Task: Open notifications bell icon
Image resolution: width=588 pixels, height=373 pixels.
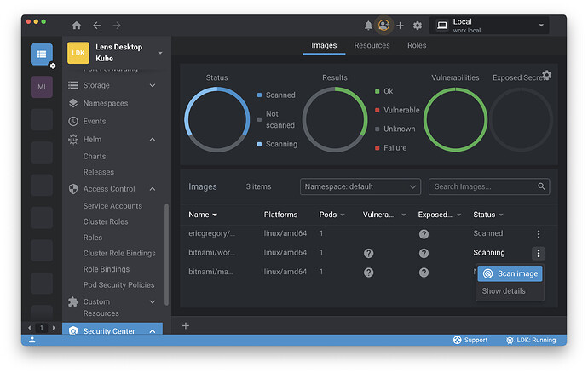Action: (368, 26)
